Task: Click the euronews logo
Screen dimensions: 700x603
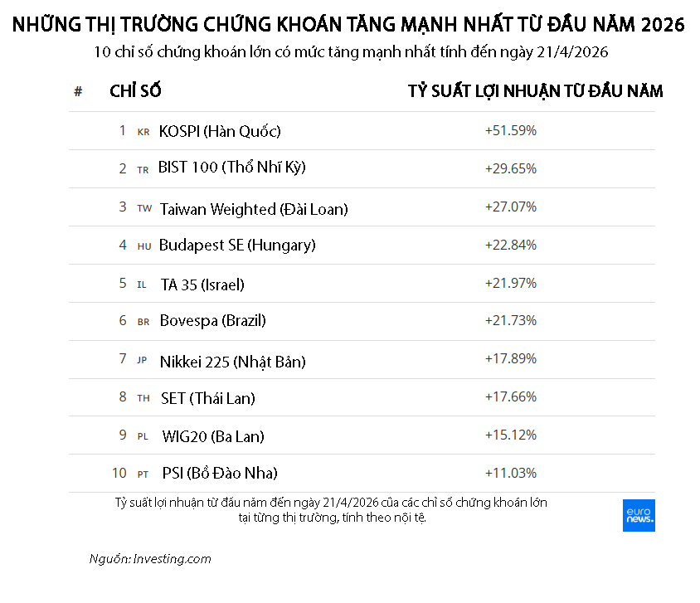Action: point(639,515)
